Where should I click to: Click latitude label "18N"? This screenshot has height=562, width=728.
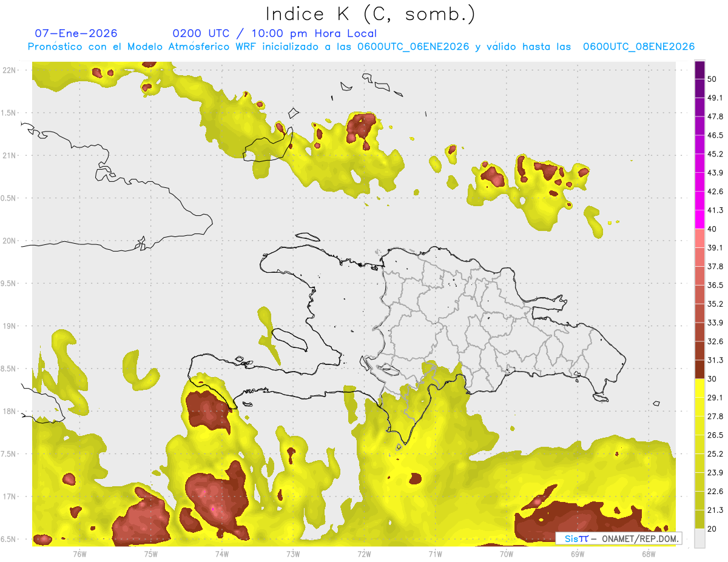pyautogui.click(x=10, y=411)
